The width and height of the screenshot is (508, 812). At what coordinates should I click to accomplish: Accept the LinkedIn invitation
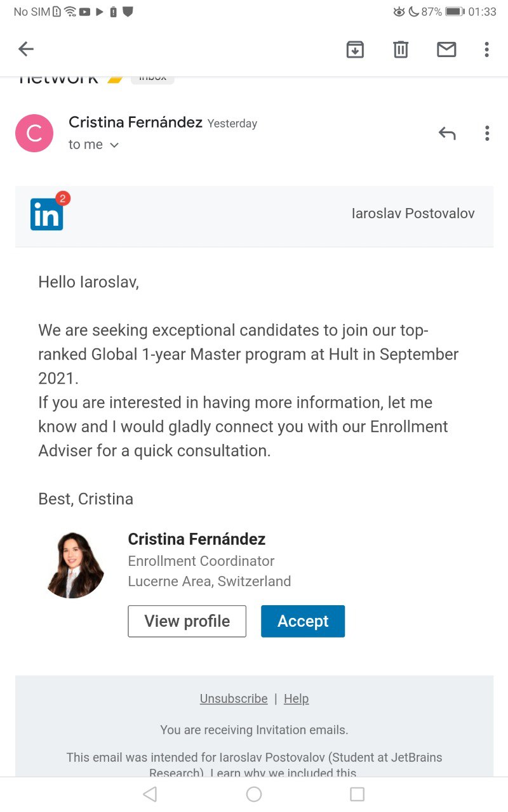click(303, 621)
